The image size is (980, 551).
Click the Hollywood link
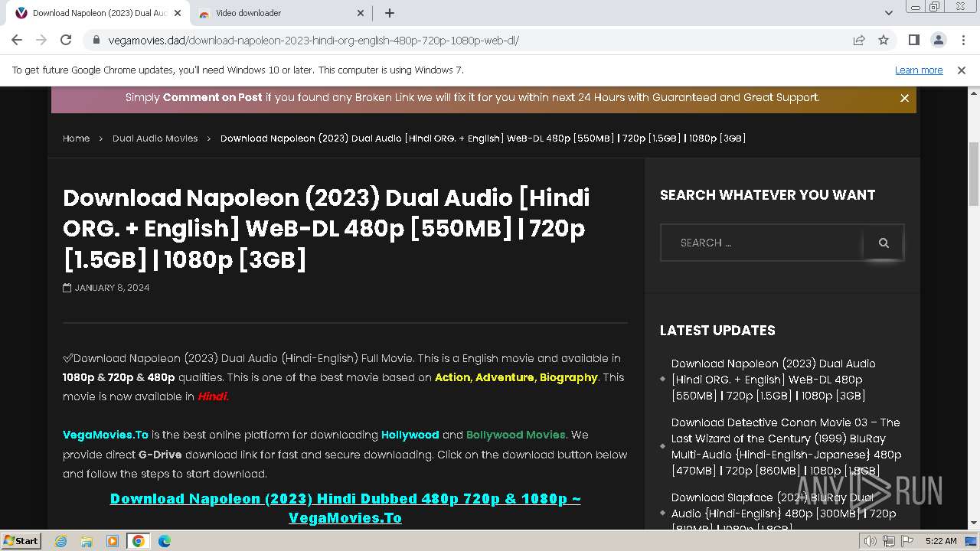tap(410, 435)
